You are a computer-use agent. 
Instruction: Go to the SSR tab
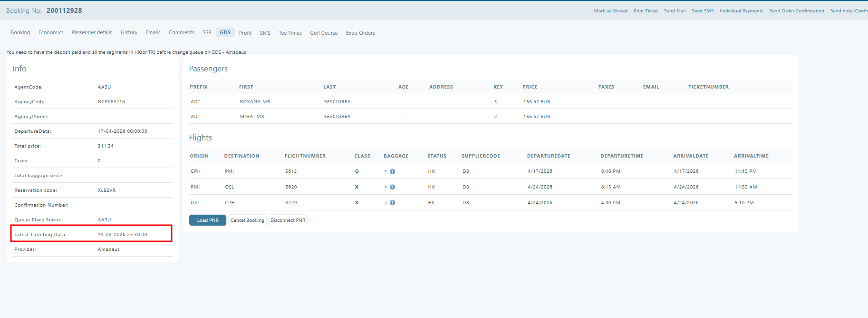coord(207,33)
